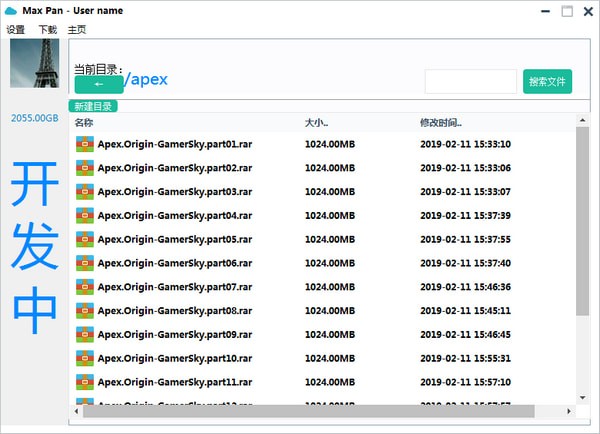Viewport: 600px width, 434px height.
Task: Sort files by the 大小 column header
Action: pyautogui.click(x=315, y=122)
